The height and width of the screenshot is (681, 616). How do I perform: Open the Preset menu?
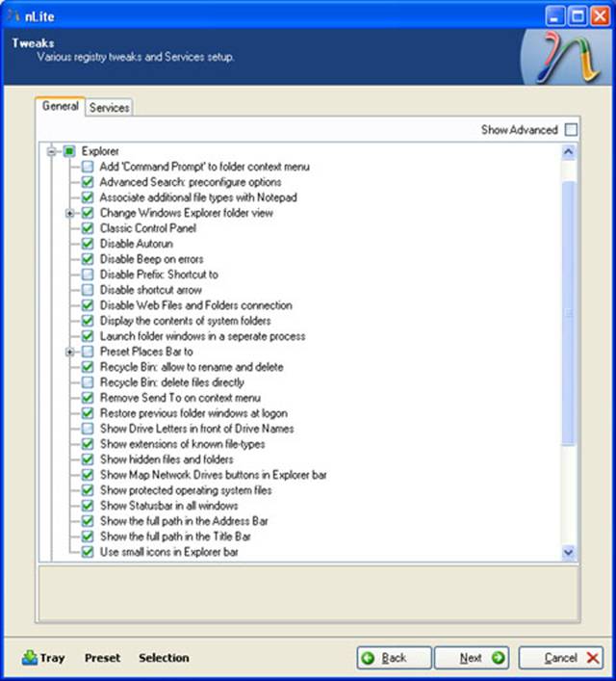click(x=102, y=658)
